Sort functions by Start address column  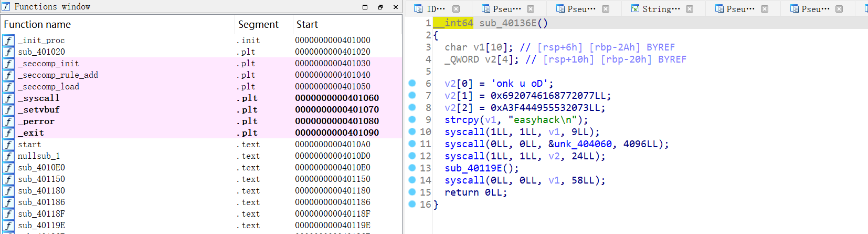click(x=307, y=25)
